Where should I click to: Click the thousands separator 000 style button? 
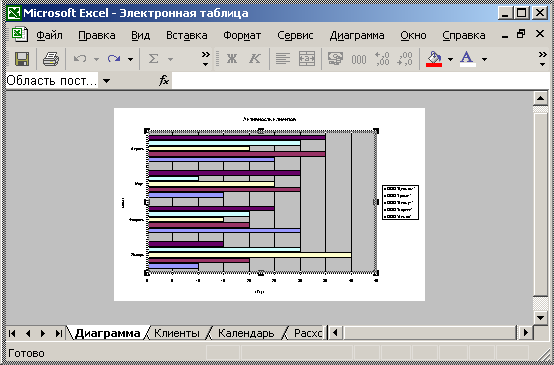point(359,59)
